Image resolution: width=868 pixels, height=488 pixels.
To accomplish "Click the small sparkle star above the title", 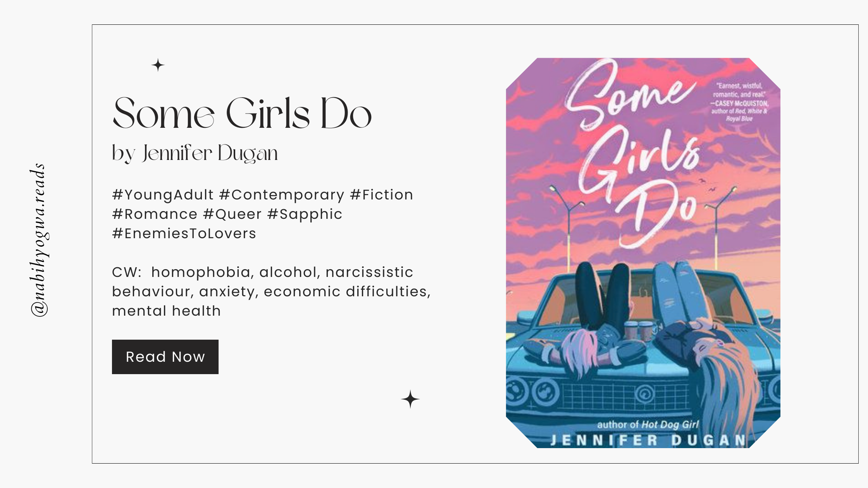I will click(158, 65).
